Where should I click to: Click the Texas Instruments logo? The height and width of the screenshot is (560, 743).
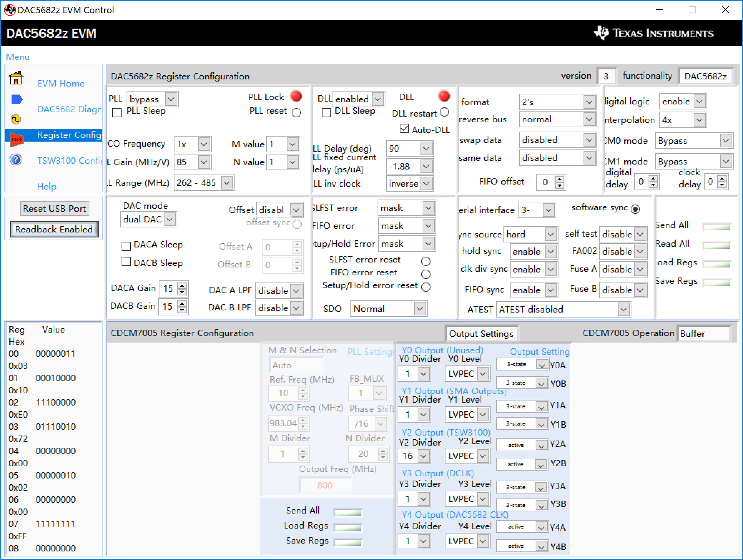pyautogui.click(x=653, y=33)
